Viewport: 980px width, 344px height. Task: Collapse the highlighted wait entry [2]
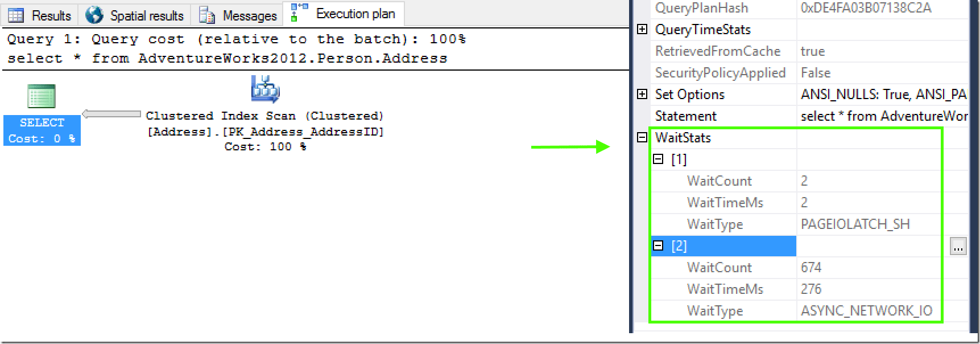click(658, 246)
